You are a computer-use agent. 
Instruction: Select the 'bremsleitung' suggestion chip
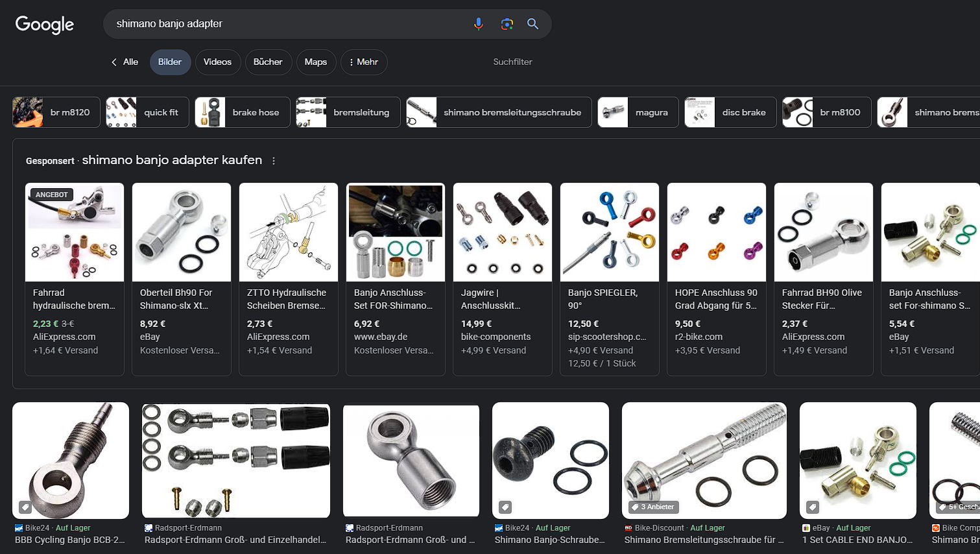point(348,112)
